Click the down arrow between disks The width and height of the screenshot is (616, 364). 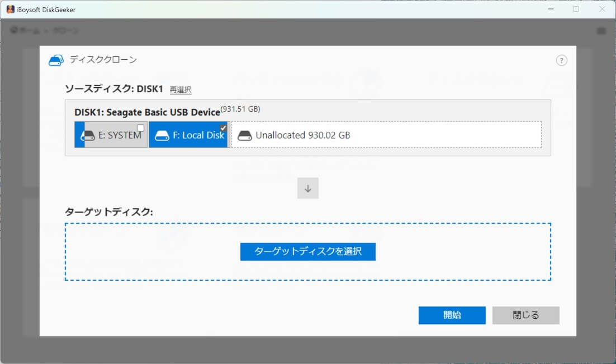[x=307, y=188]
